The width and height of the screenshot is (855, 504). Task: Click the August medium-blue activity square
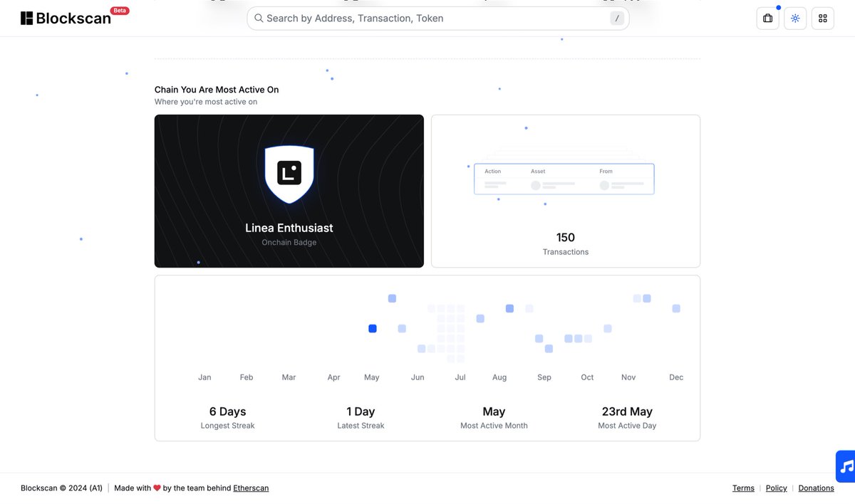pyautogui.click(x=509, y=308)
